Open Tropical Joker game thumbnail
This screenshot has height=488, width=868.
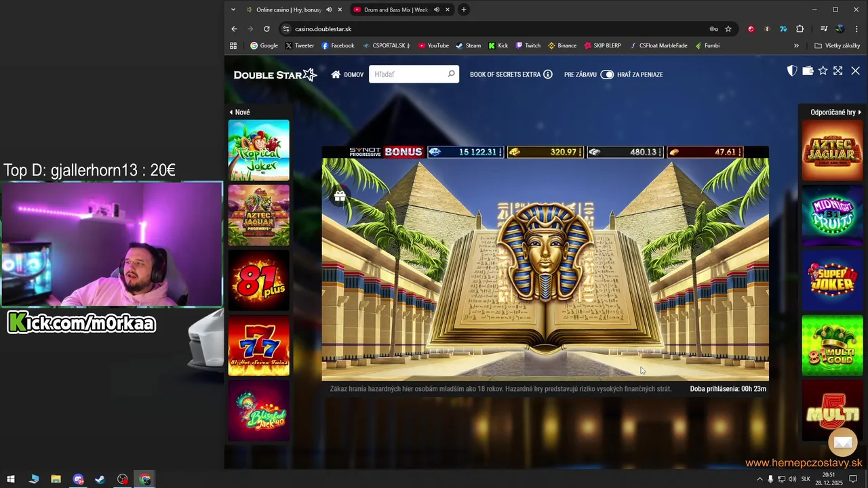click(258, 150)
